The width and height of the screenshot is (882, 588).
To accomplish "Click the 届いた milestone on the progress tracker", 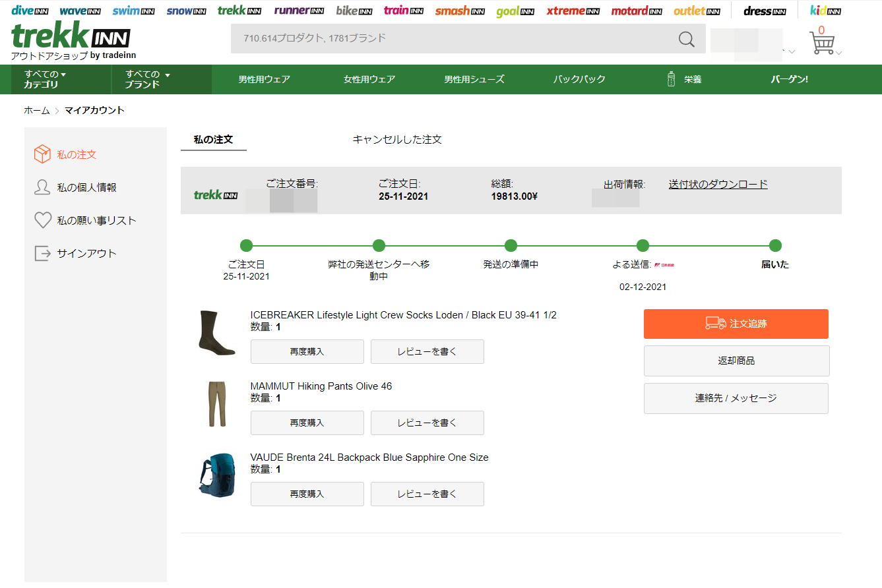I will [774, 245].
